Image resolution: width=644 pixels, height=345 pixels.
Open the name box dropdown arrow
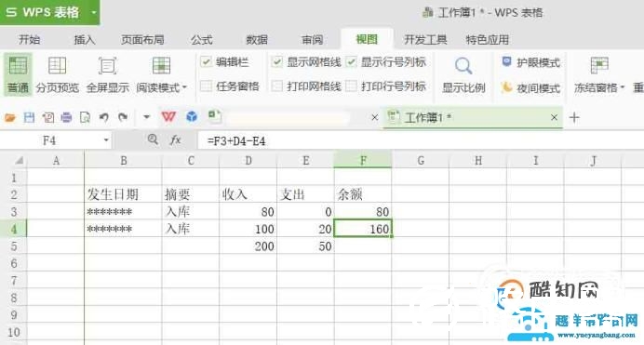pos(106,140)
